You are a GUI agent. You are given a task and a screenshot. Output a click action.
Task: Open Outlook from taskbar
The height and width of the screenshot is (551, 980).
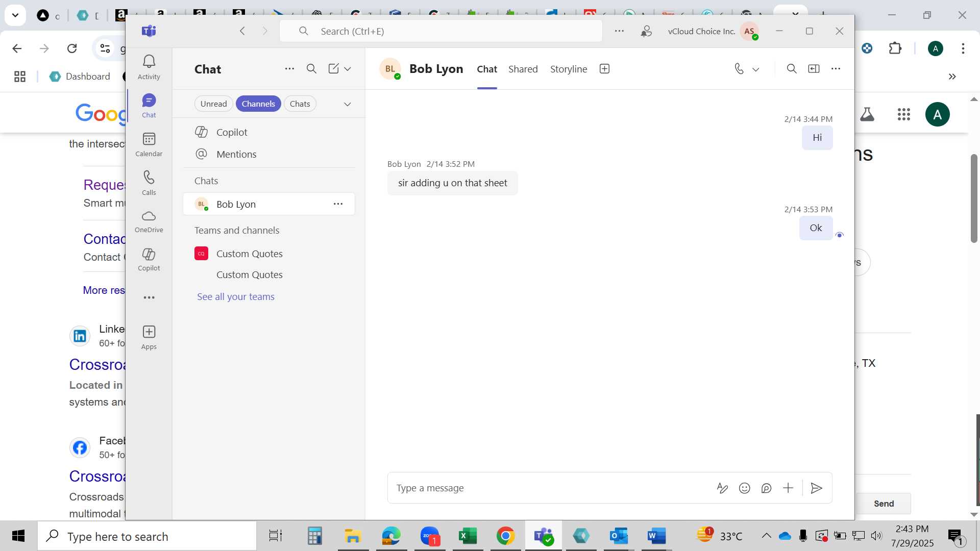click(619, 536)
